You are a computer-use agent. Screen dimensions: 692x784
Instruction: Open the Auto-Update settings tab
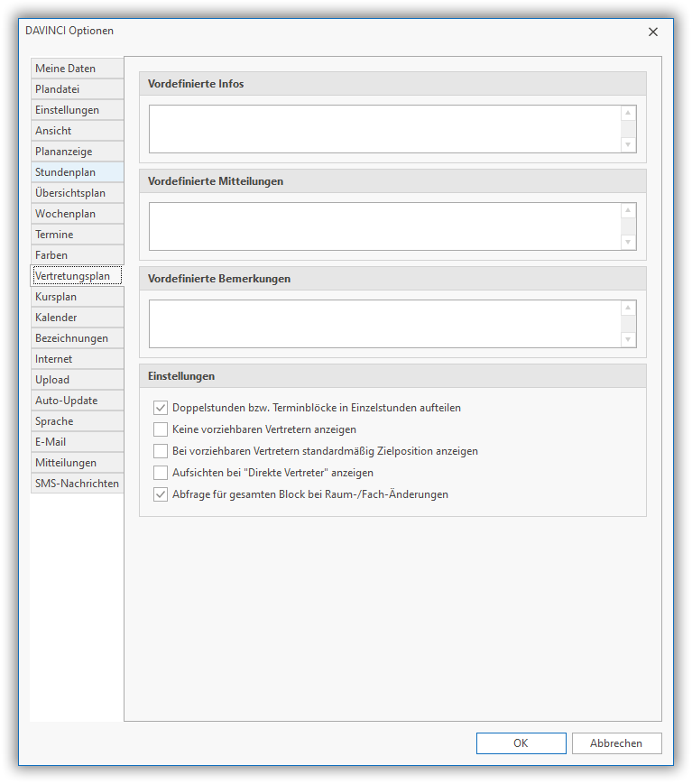coord(76,401)
